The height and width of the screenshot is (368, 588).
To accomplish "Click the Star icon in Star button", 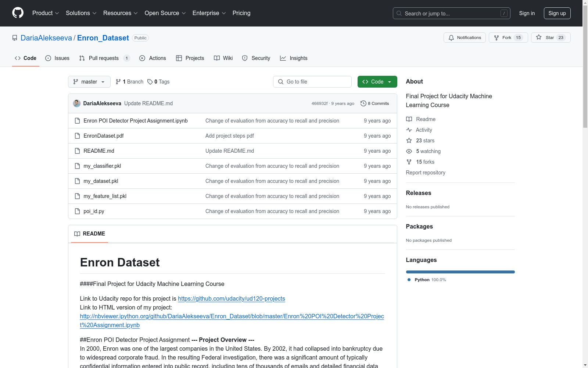I will pos(539,37).
